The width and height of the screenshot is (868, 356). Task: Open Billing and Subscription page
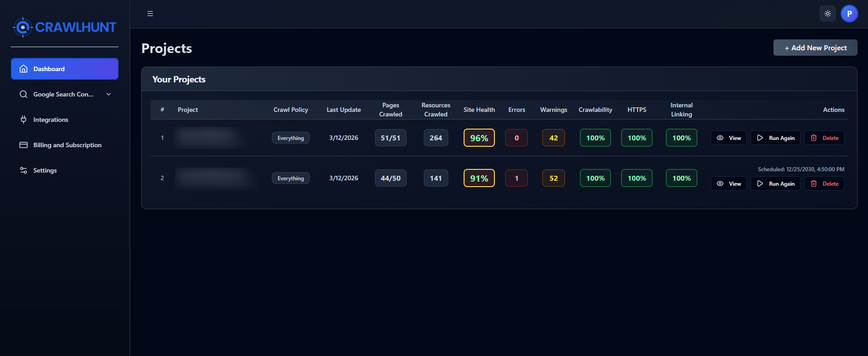point(65,145)
